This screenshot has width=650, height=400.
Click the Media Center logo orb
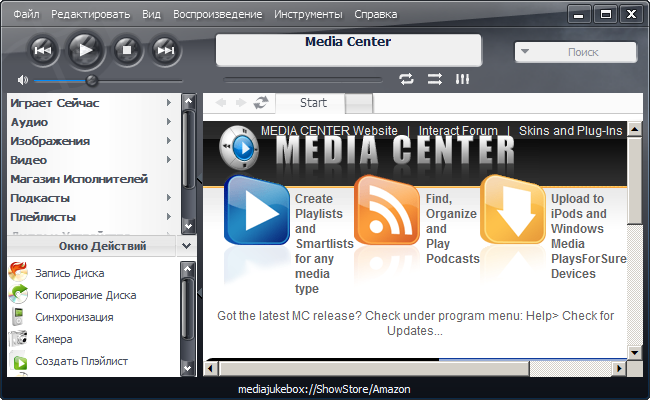(x=239, y=148)
